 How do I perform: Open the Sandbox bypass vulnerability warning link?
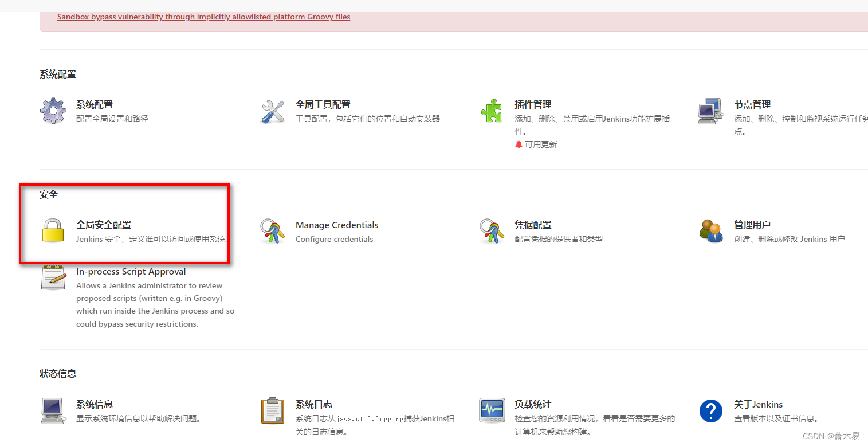[203, 17]
